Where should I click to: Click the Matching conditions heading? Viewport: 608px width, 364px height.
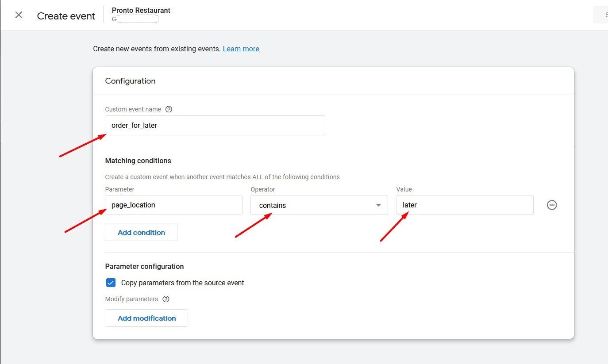(x=138, y=161)
